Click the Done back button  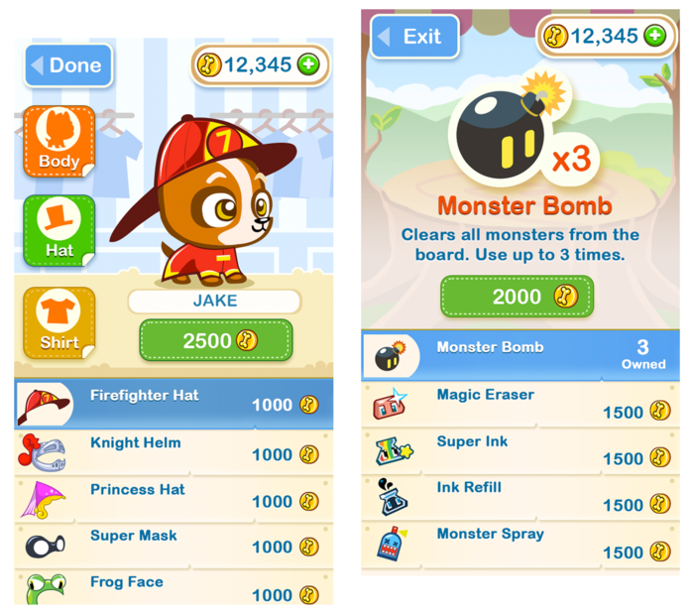pos(68,65)
